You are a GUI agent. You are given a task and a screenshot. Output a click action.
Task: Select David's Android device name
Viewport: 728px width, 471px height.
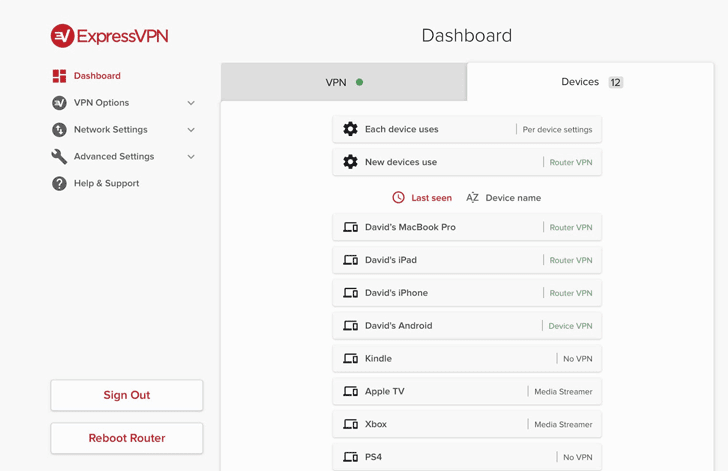click(398, 326)
